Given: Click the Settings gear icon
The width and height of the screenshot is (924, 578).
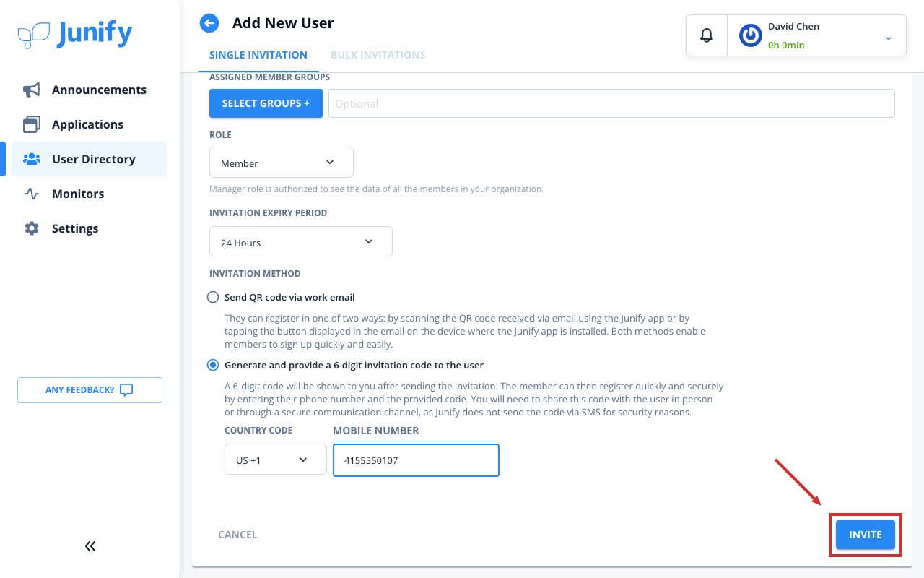Looking at the screenshot, I should click(32, 228).
